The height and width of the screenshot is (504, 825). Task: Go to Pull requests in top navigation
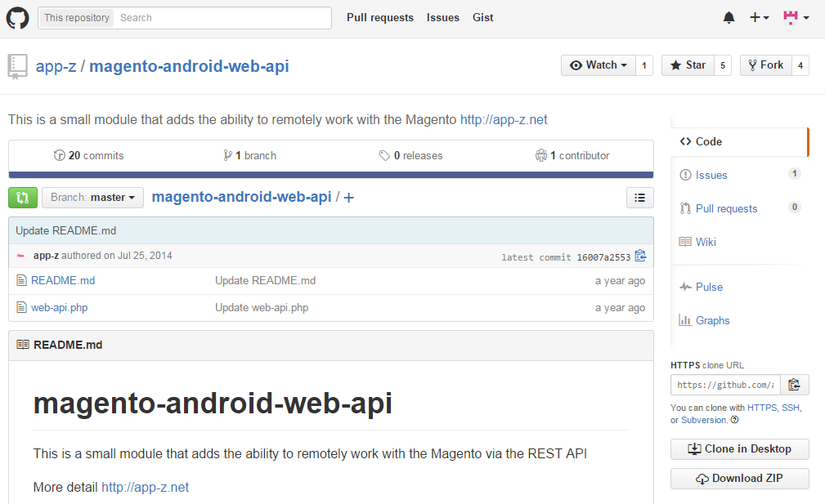379,17
